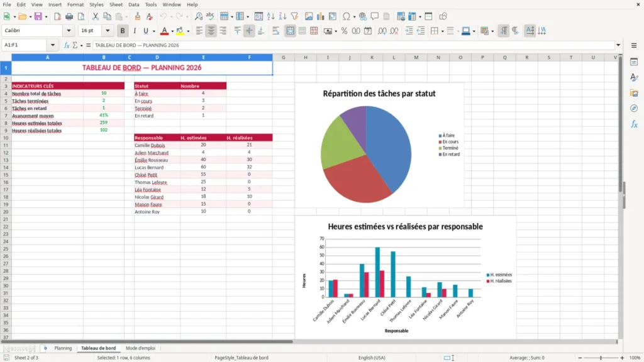Click the Increase Indent icon
This screenshot has height=362, width=644.
tap(409, 31)
